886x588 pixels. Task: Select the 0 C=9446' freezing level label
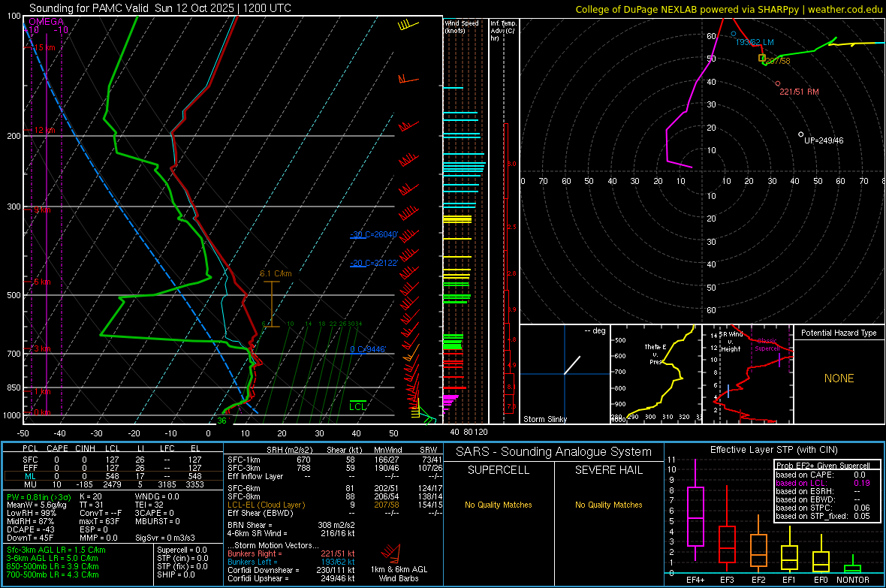368,349
